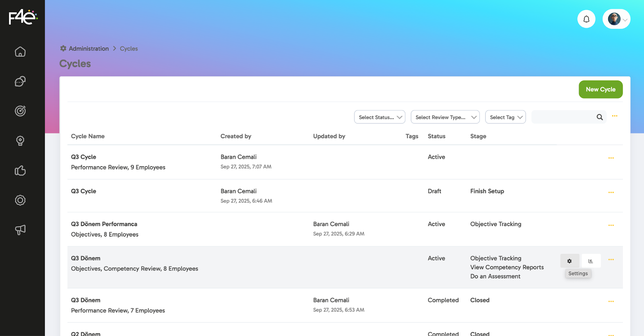Open the thumbs-up feedback sidebar icon
The height and width of the screenshot is (336, 644).
[20, 171]
